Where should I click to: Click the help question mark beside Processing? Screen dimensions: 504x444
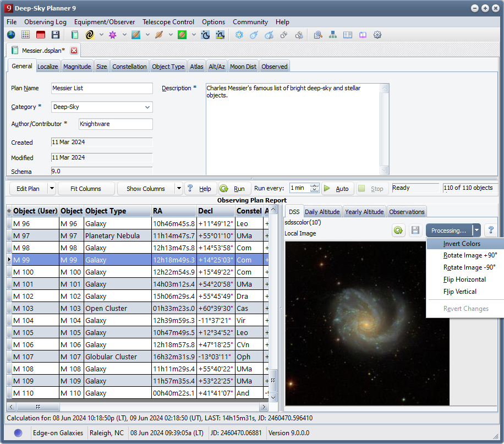pyautogui.click(x=491, y=231)
